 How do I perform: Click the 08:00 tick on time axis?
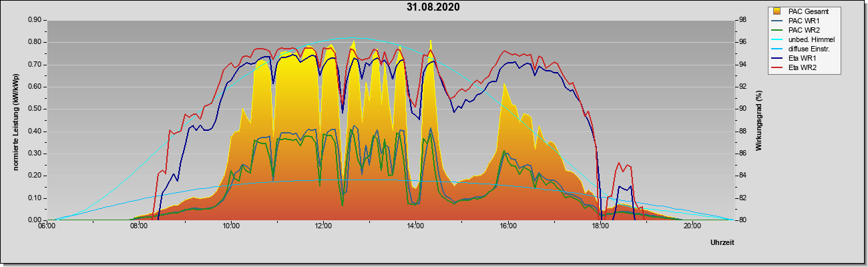(x=139, y=225)
